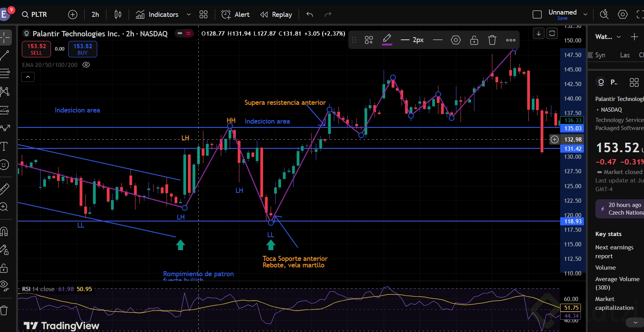Collapse the chart legend with the chevron
Screen dimensions: 644x332
point(28,77)
